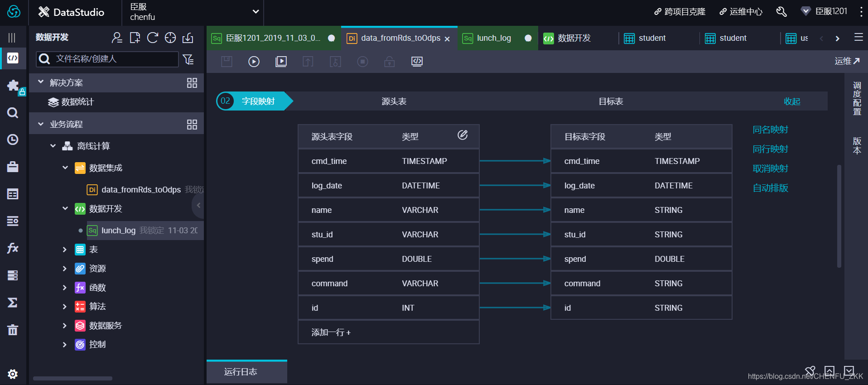The width and height of the screenshot is (868, 385).
Task: Click the advanced run icon in toolbar
Action: [281, 62]
